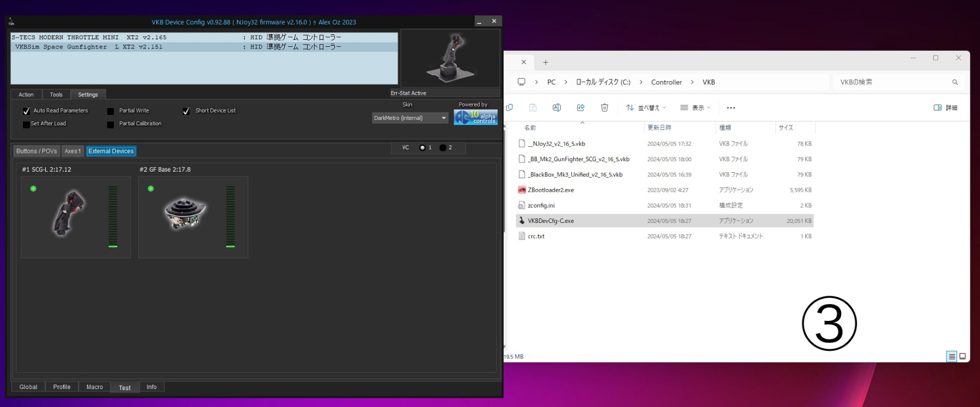Click the search magnifier icon in Explorer
The width and height of the screenshot is (980, 407).
[x=954, y=82]
